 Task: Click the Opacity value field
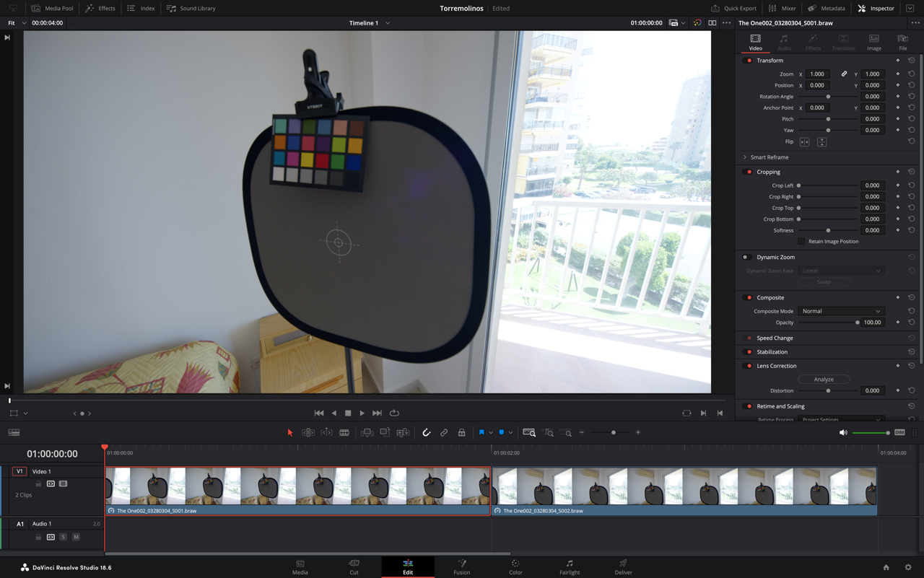(873, 323)
